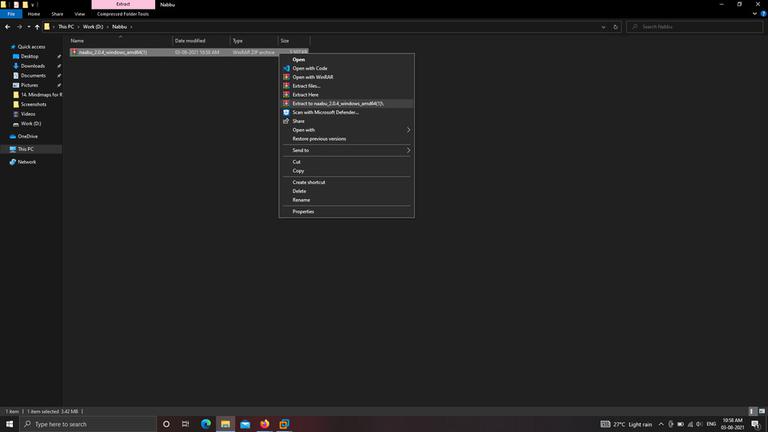Choose Extract to naabu folder option
The width and height of the screenshot is (768, 432).
[338, 103]
